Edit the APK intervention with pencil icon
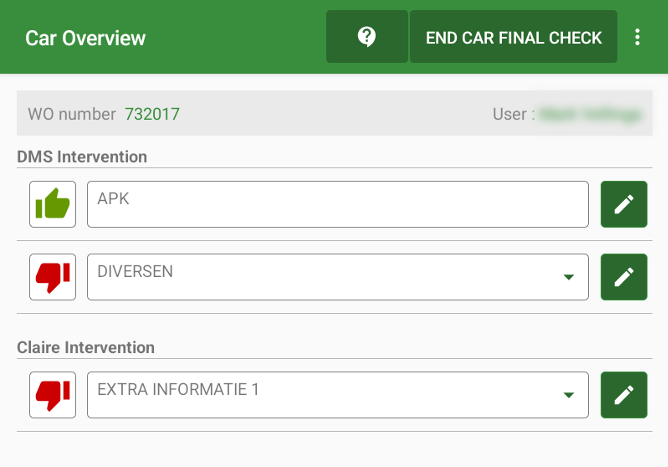Screen dimensions: 668x467 624,204
